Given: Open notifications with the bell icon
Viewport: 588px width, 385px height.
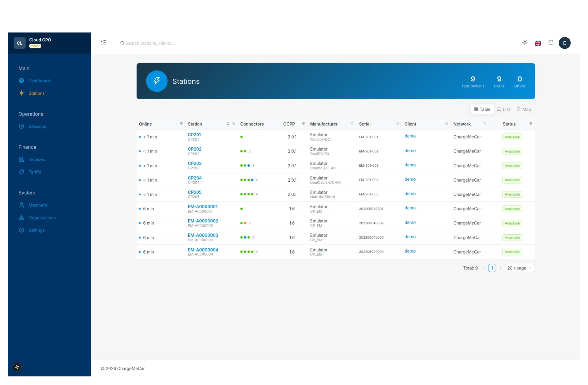Looking at the screenshot, I should [551, 43].
